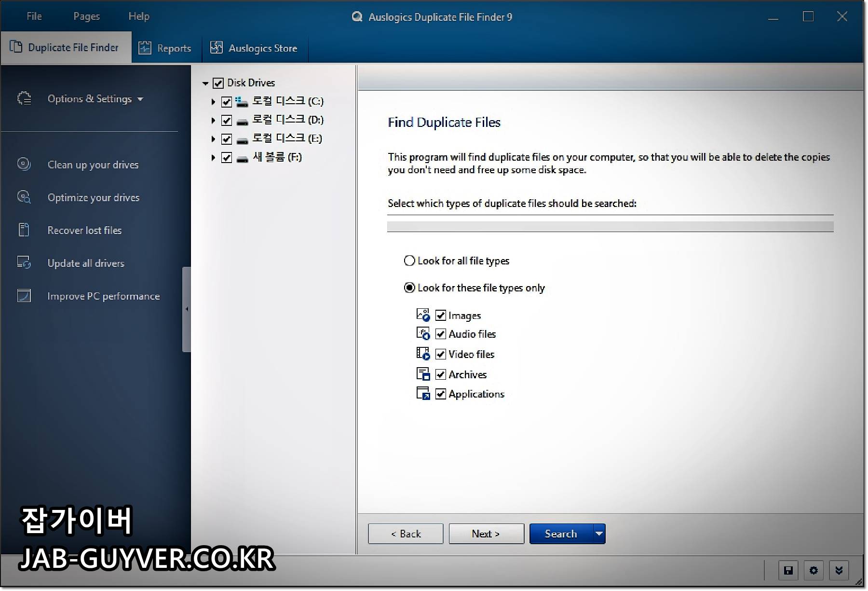Click the Optimize your drives icon

pos(24,197)
